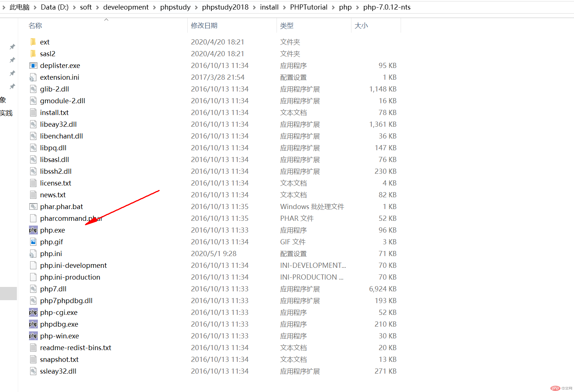Screen dimensions: 574x392
Task: Click the PHAR 文件 type cell
Action: pyautogui.click(x=297, y=218)
